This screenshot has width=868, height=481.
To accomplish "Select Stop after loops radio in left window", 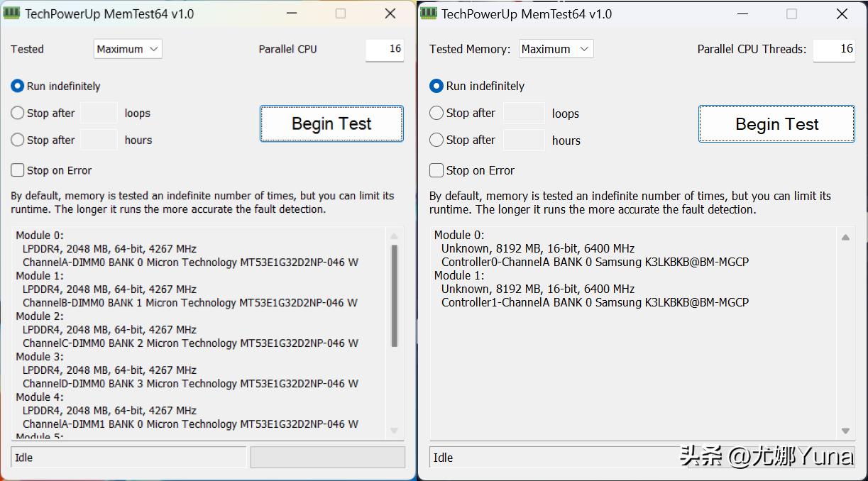I will point(18,113).
